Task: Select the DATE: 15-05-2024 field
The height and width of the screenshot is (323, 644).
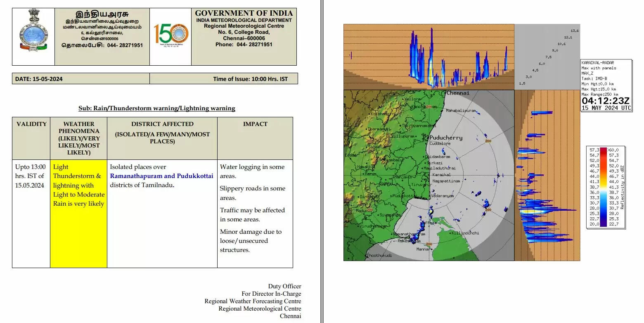Action: pos(39,79)
